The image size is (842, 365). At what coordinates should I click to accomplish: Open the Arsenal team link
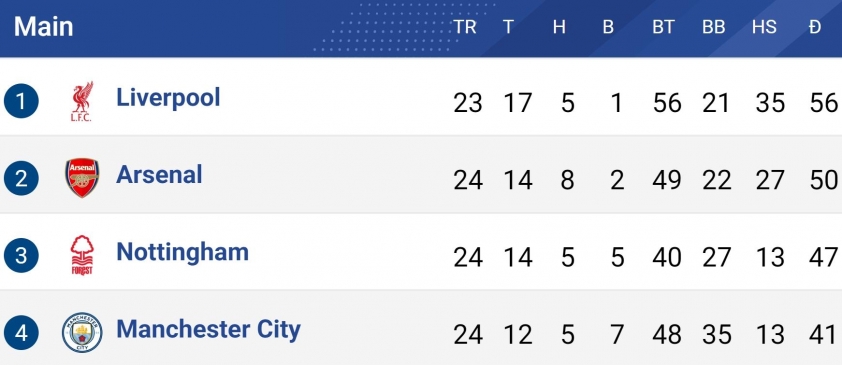pos(159,175)
